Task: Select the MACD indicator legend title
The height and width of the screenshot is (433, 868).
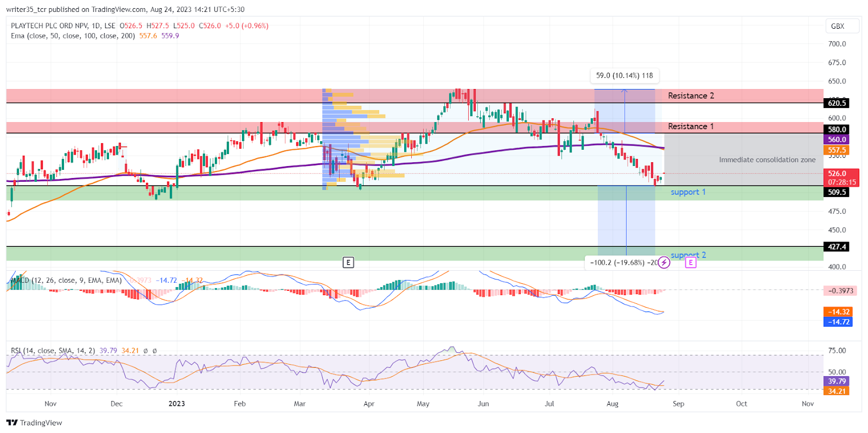Action: (66, 281)
